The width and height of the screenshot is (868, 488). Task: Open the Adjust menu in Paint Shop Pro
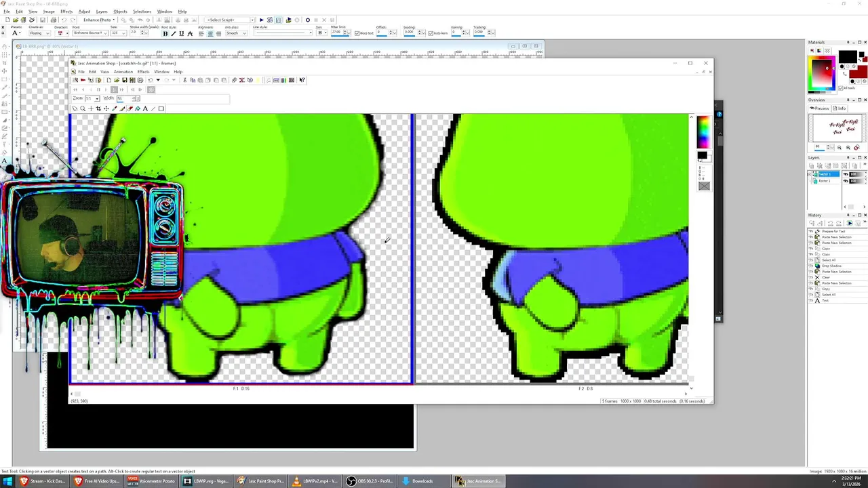[84, 12]
